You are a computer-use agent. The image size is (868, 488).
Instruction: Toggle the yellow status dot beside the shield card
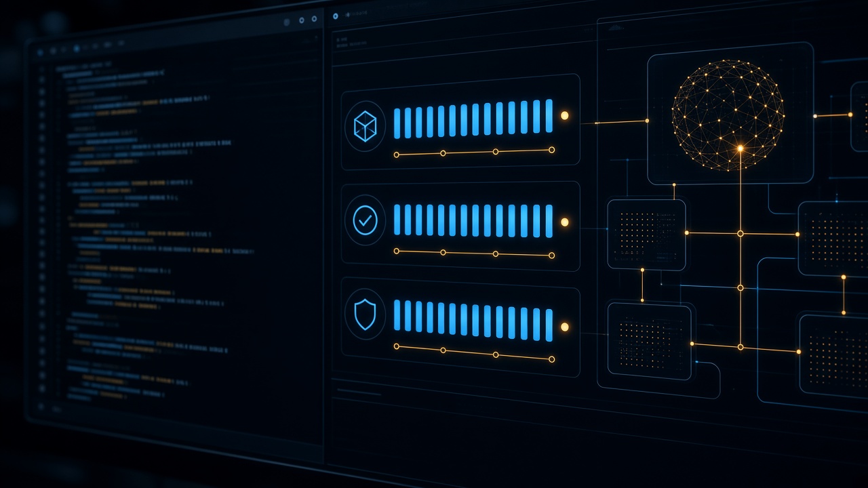coord(564,327)
